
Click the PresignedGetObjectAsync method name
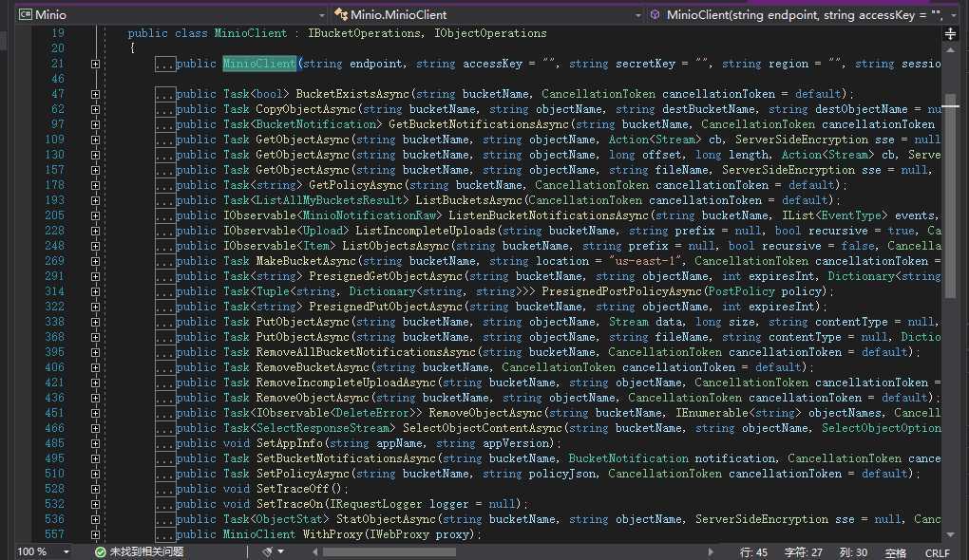386,276
